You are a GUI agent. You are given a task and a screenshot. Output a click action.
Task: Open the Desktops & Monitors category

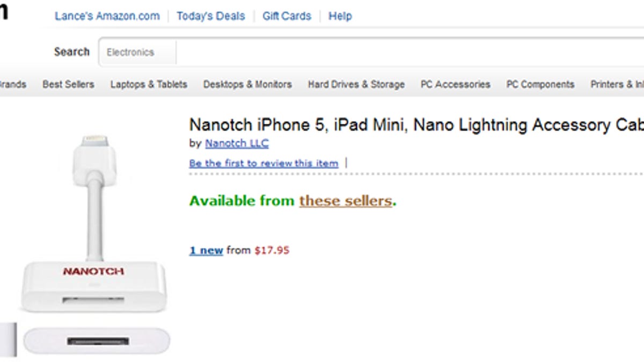coord(247,84)
